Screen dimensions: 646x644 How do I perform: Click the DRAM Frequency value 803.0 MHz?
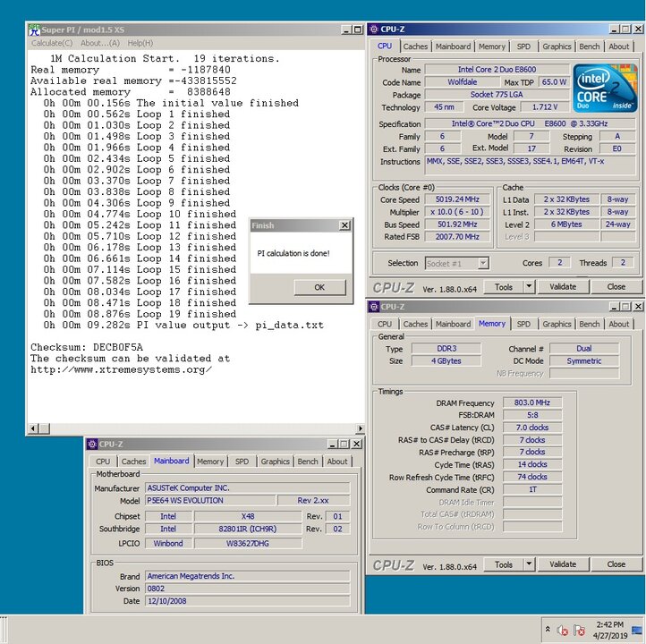pyautogui.click(x=531, y=402)
